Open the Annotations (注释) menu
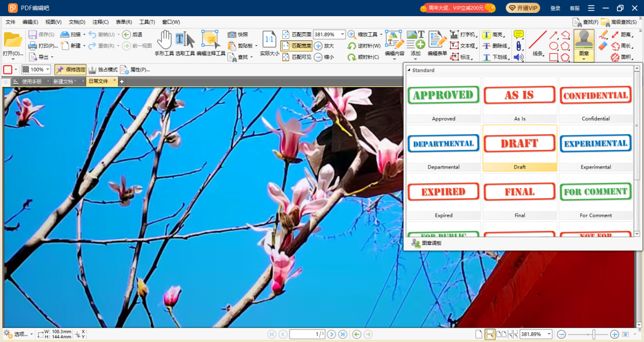This screenshot has height=342, width=644. (x=100, y=22)
